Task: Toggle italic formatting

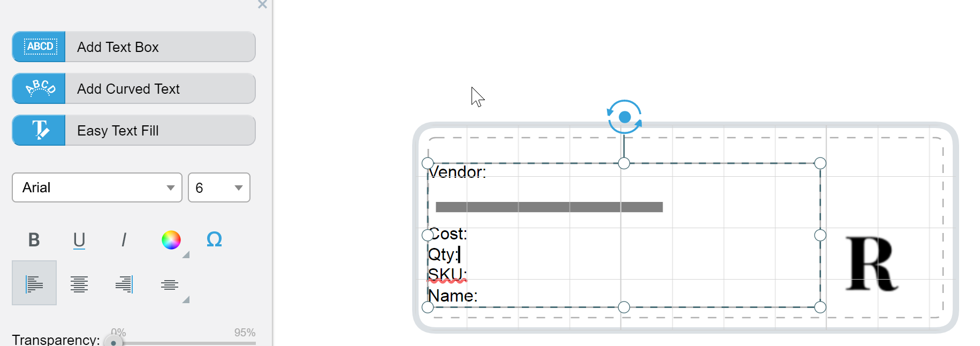Action: point(124,240)
